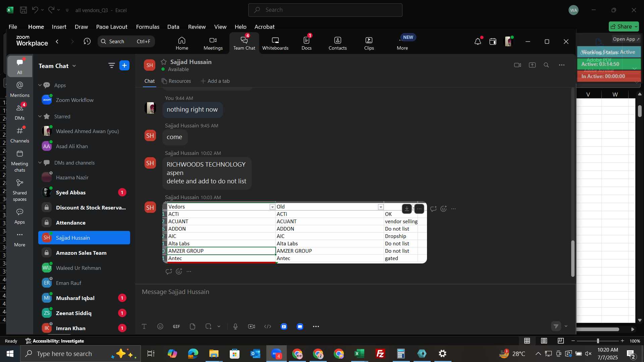Open Excel Accessibility Investigate status
The width and height of the screenshot is (644, 362).
point(55,341)
